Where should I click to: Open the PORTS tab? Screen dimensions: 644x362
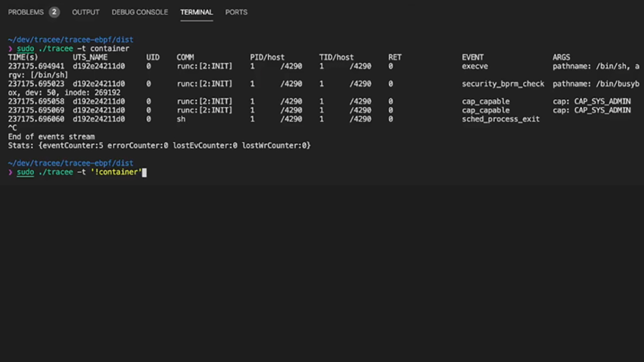point(236,12)
